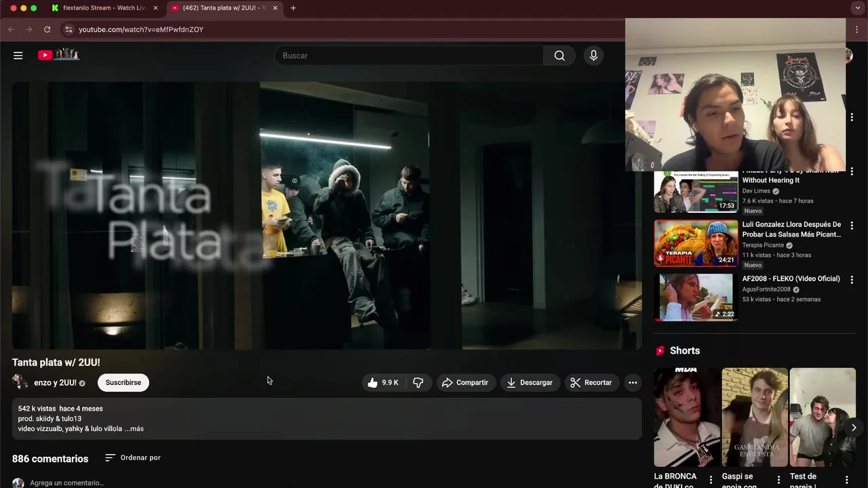
Task: Open enzo y 2UU! channel avatar
Action: 20,382
